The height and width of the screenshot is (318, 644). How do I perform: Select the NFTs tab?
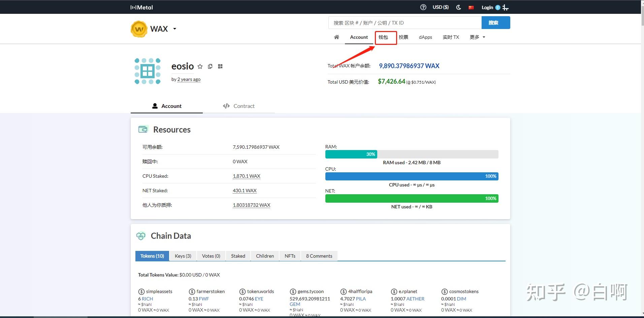pos(290,256)
